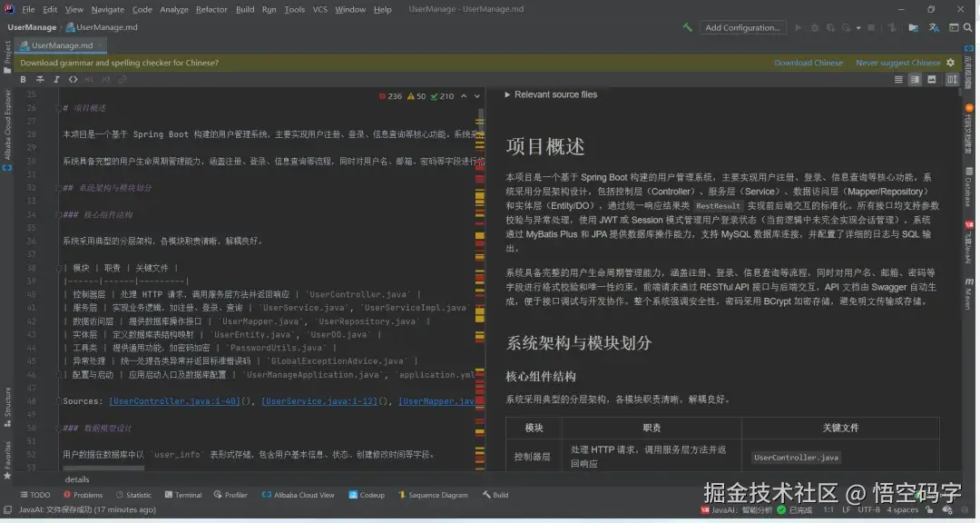The image size is (980, 523).
Task: Open the run configuration dropdown arrow
Action: pyautogui.click(x=859, y=28)
